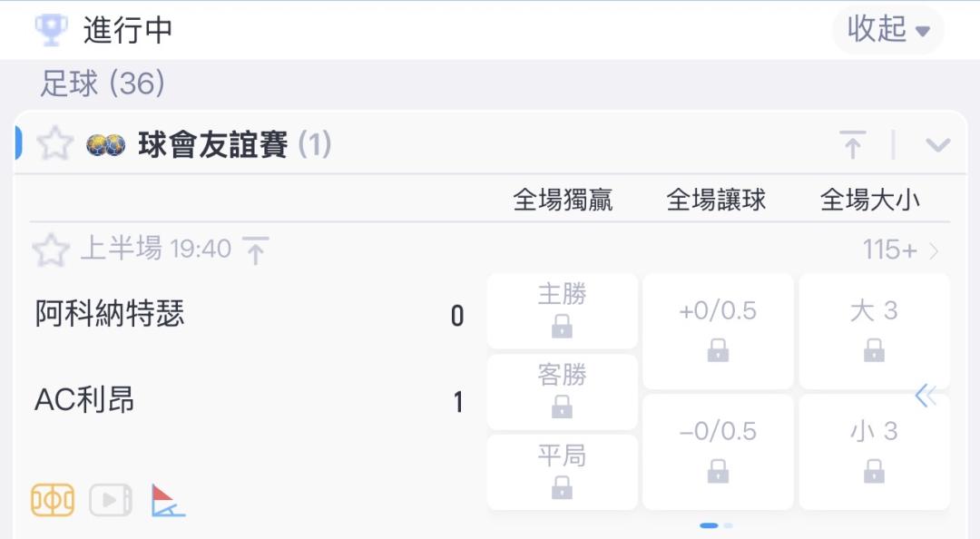Click the page indicator dots under odds

[x=716, y=525]
